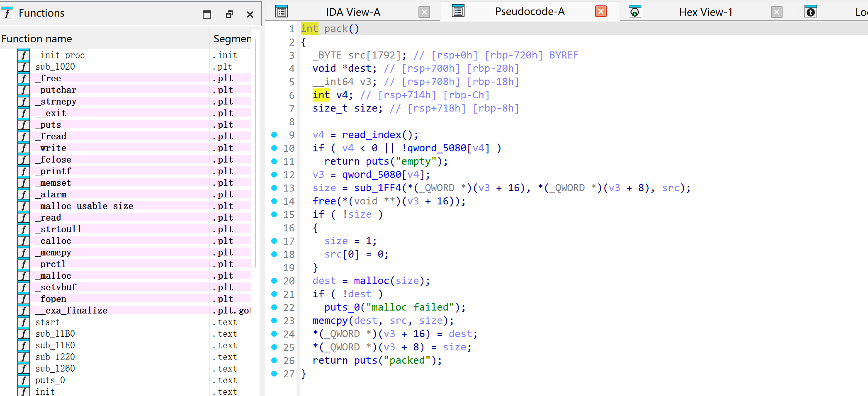
Task: Select the _putchar function entry
Action: (x=126, y=90)
